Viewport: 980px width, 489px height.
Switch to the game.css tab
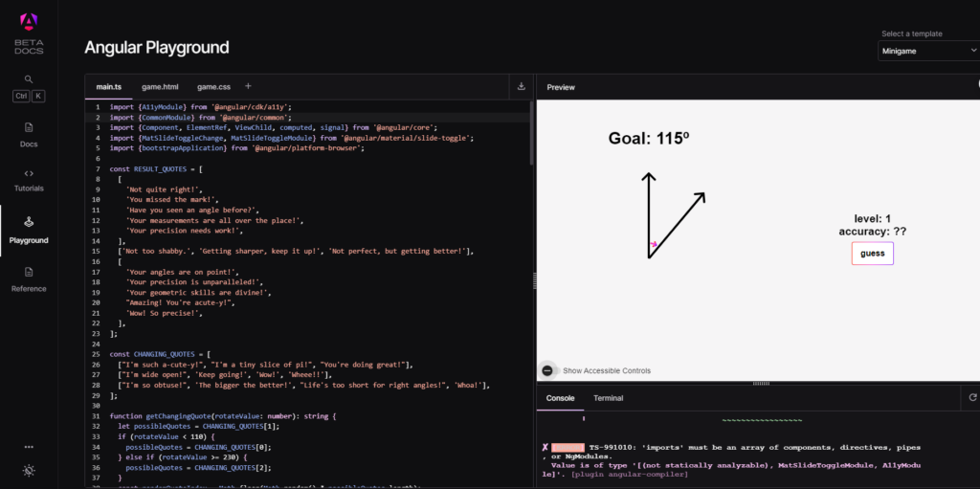(213, 87)
